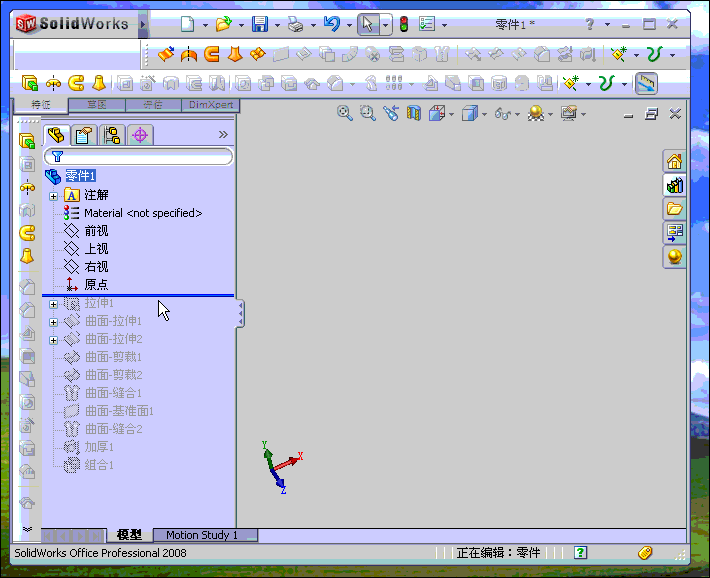Open Design Library icon in task pane

674,185
